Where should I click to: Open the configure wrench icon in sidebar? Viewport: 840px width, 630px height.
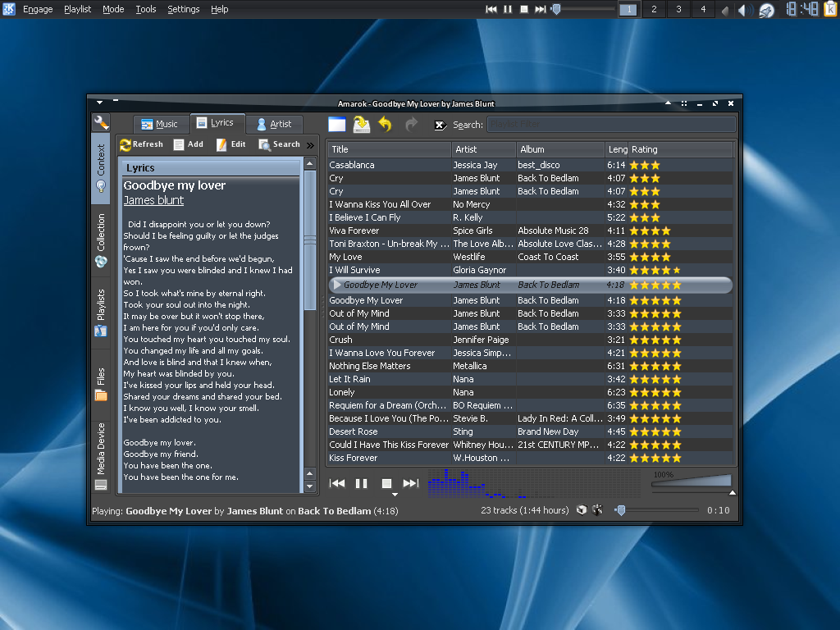click(x=101, y=123)
